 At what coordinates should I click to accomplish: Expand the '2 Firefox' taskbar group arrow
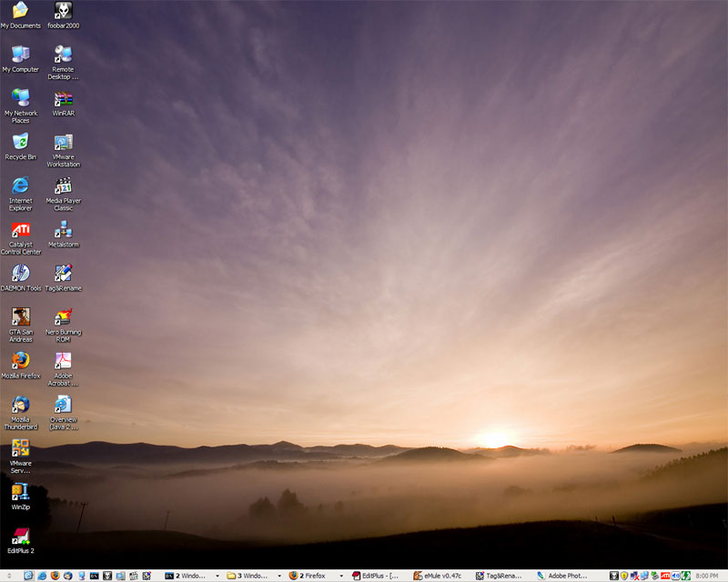(x=341, y=576)
